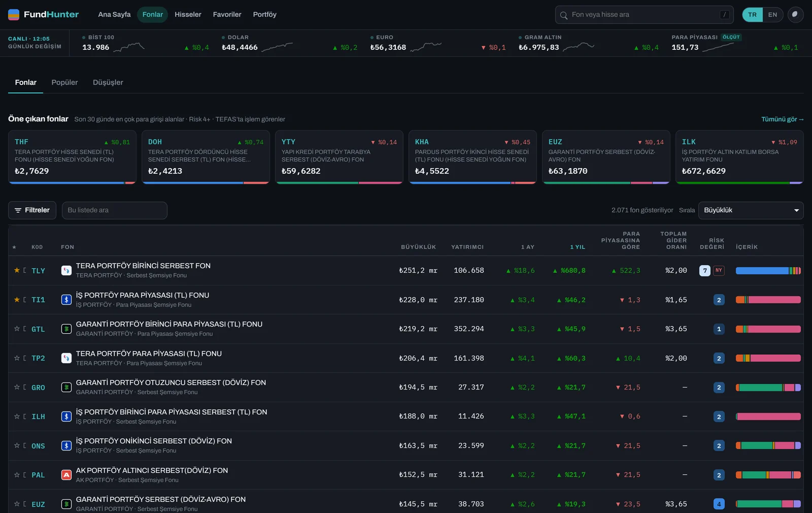
Task: Unfavorite TLY with its gold star
Action: pos(17,270)
